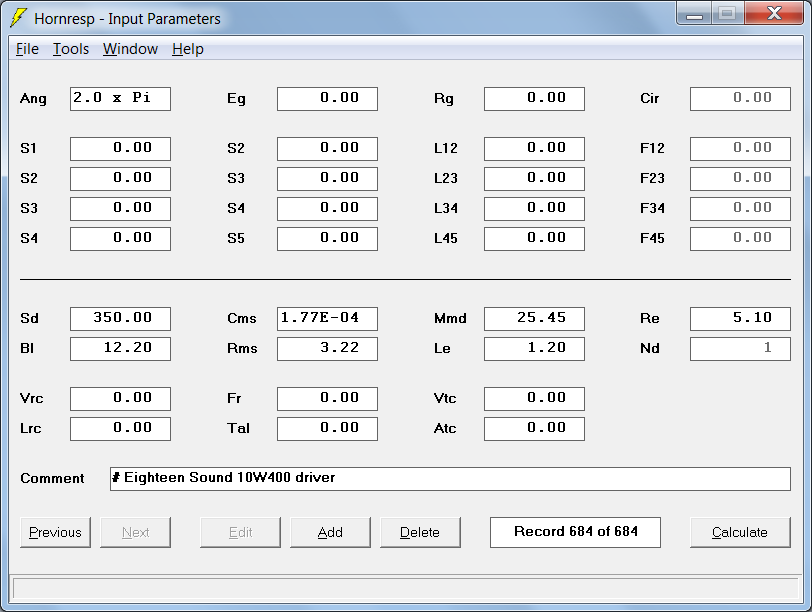Click the Cms field showing 1.77E-04
The width and height of the screenshot is (812, 612).
point(327,319)
